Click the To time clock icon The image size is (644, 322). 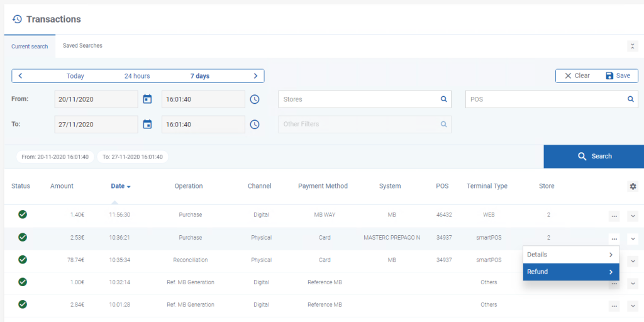coord(255,124)
